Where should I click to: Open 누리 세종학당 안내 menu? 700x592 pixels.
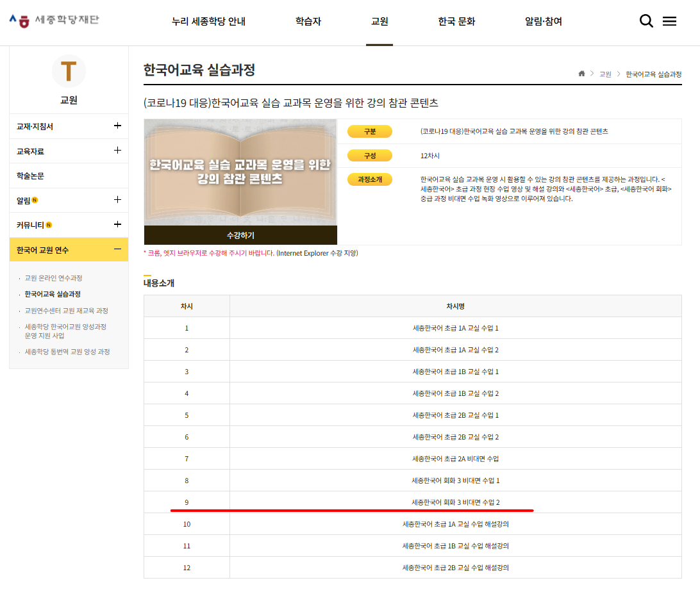[208, 21]
